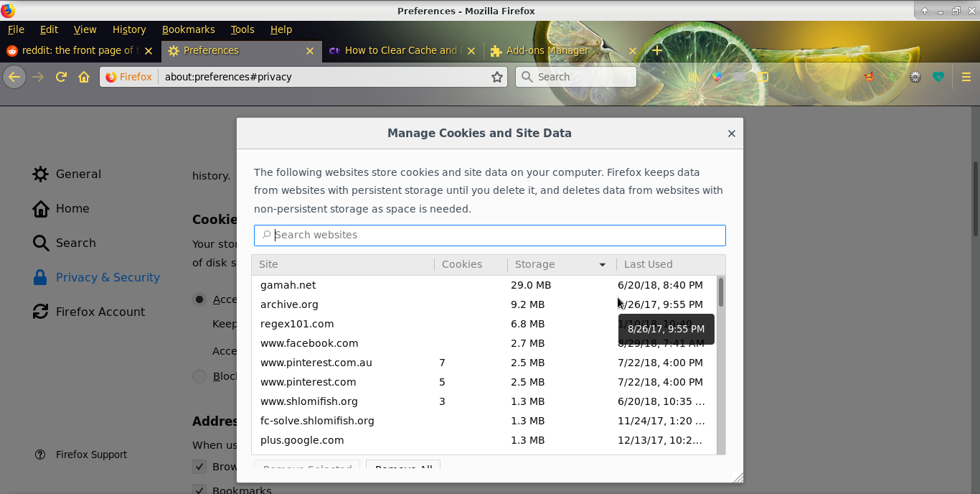Open Privacy & Security via lock icon
980x494 pixels.
point(41,277)
